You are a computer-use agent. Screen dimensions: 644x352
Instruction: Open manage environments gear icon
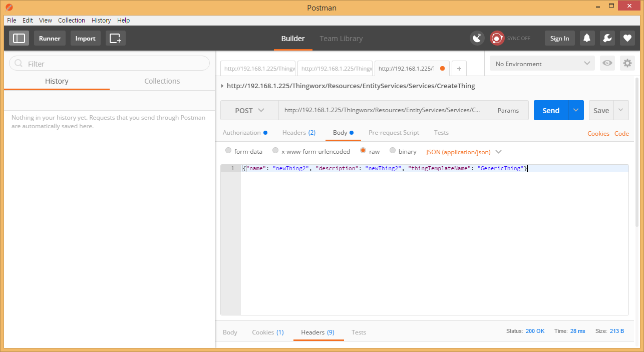(627, 63)
